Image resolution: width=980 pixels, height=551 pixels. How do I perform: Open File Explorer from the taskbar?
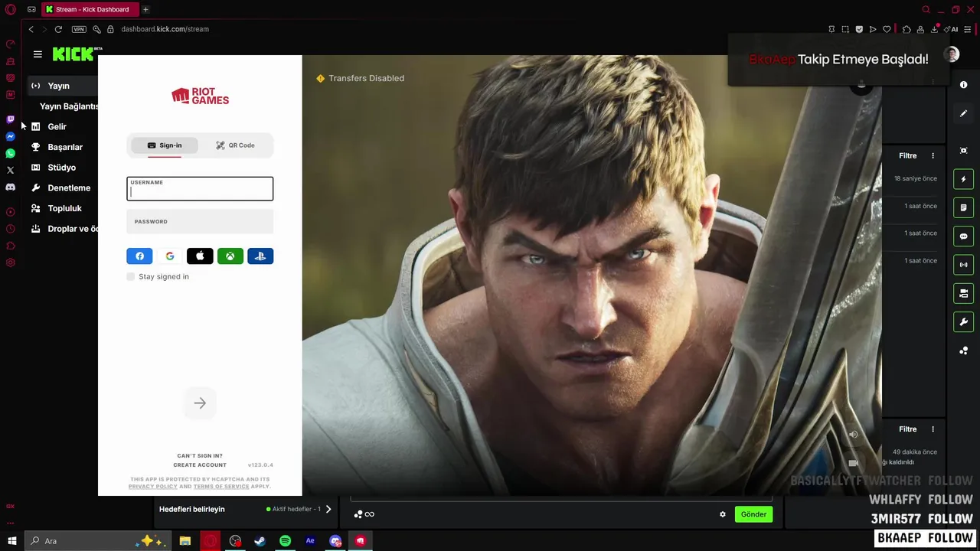185,541
